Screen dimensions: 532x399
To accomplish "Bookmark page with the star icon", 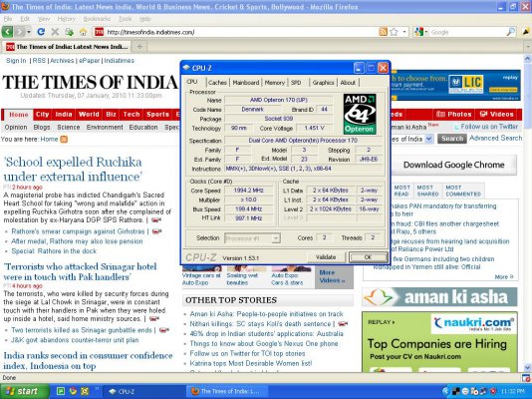I will [x=394, y=32].
